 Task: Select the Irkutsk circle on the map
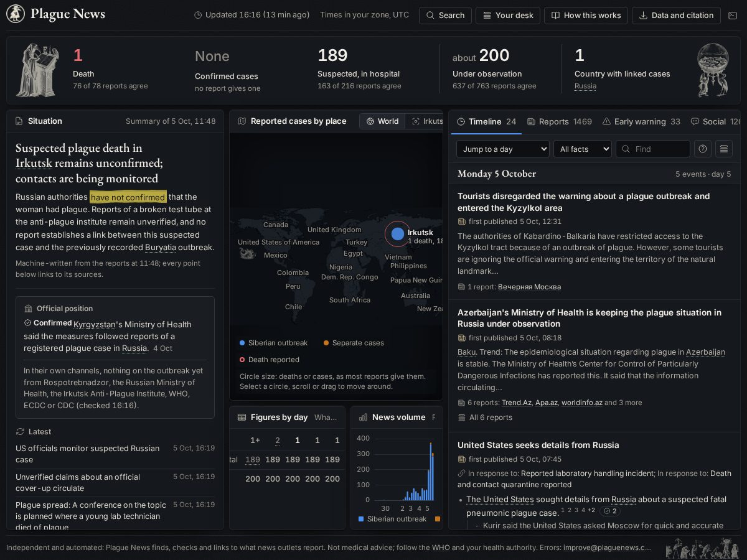[x=398, y=234]
